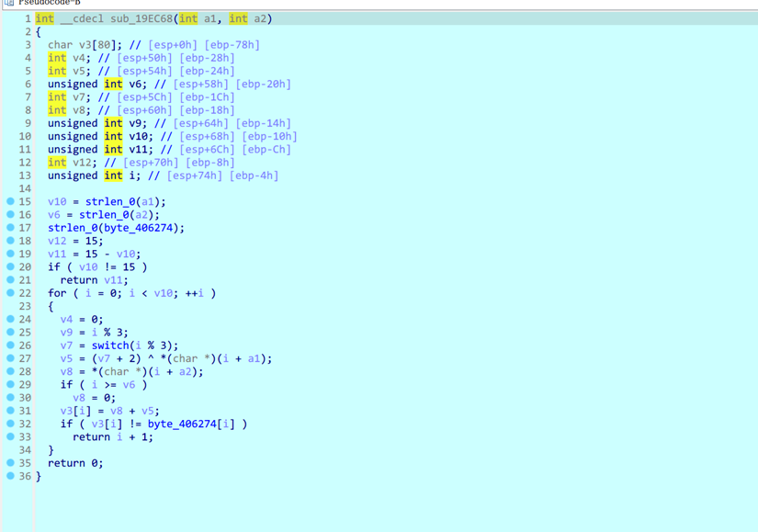
Task: Open strlen_0 call assigned to v10
Action: [110, 201]
